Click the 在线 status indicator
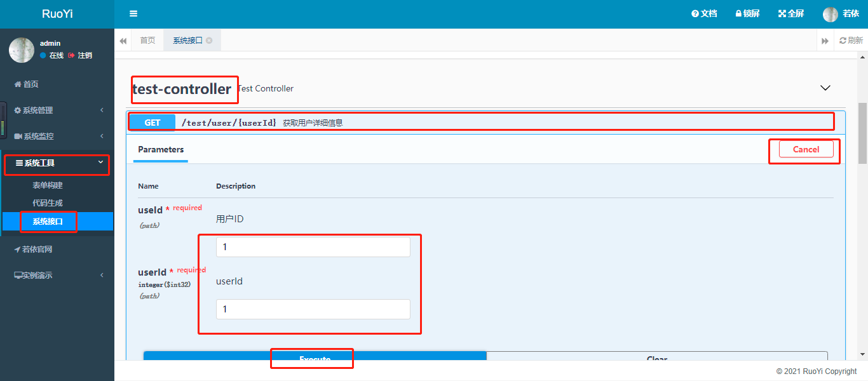The height and width of the screenshot is (381, 868). (x=52, y=56)
